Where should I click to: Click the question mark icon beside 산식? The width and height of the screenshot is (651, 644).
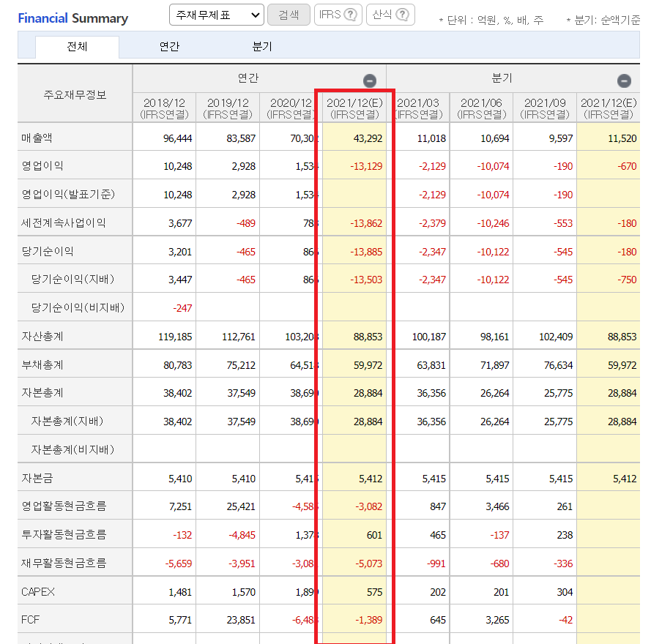click(402, 15)
